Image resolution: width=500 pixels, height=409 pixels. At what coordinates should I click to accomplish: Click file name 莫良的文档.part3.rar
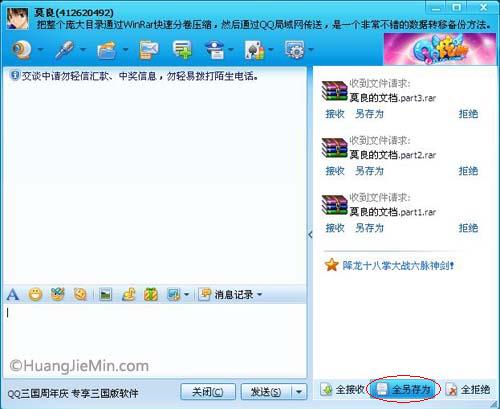click(393, 98)
